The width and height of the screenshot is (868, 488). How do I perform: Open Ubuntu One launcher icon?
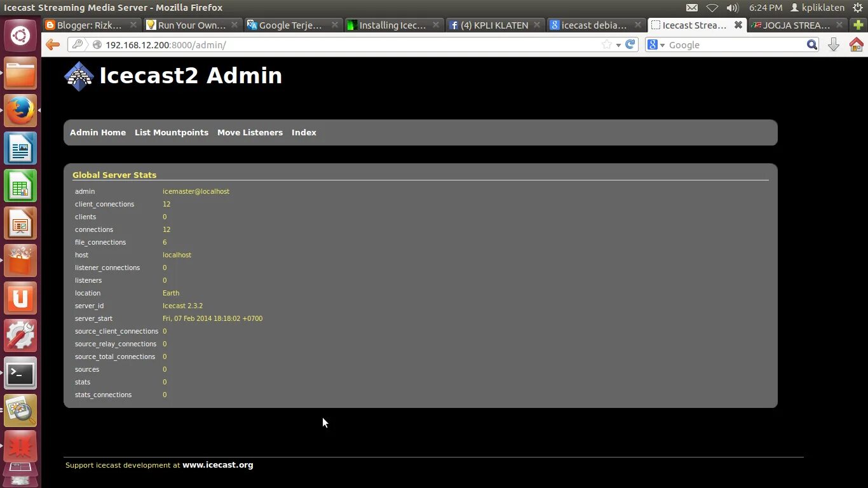click(20, 298)
